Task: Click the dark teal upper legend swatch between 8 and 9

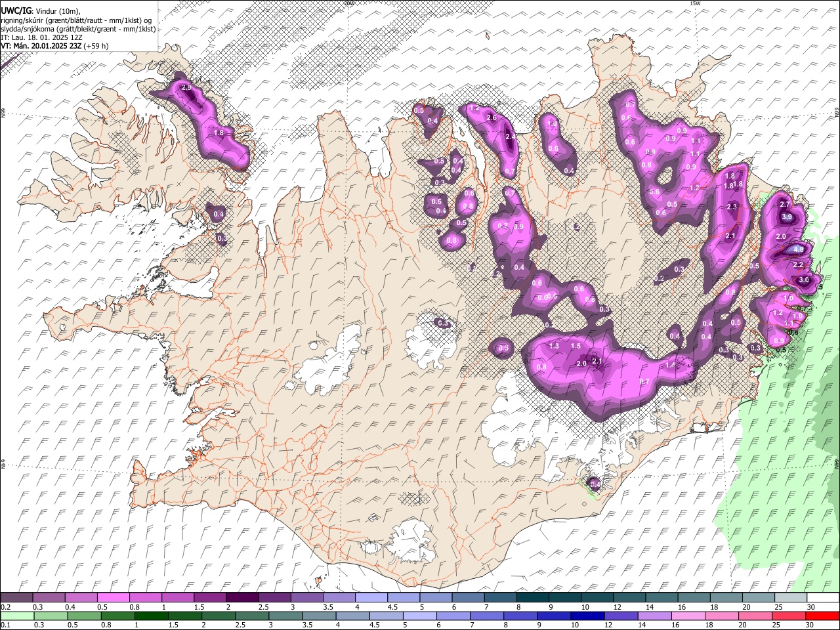Action: point(533,597)
